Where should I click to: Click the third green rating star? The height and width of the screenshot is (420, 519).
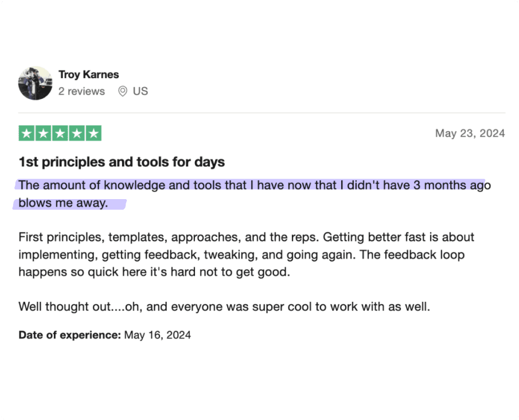pyautogui.click(x=60, y=134)
